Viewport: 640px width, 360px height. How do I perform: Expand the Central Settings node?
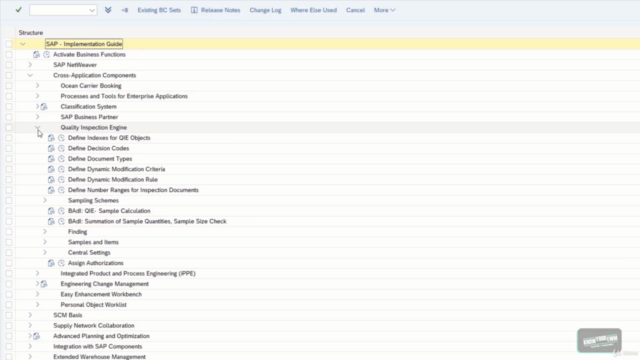[x=45, y=252]
